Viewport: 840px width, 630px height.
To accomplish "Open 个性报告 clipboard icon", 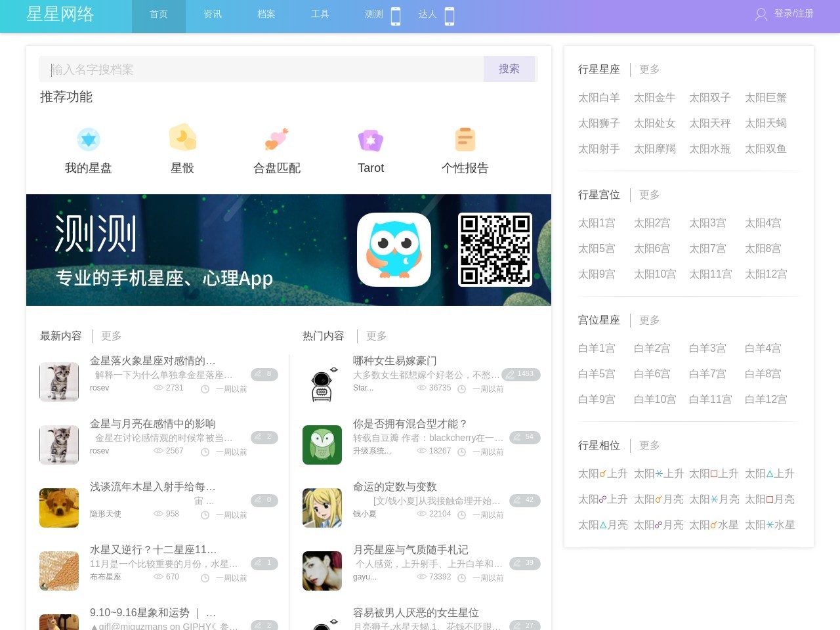I will click(465, 139).
